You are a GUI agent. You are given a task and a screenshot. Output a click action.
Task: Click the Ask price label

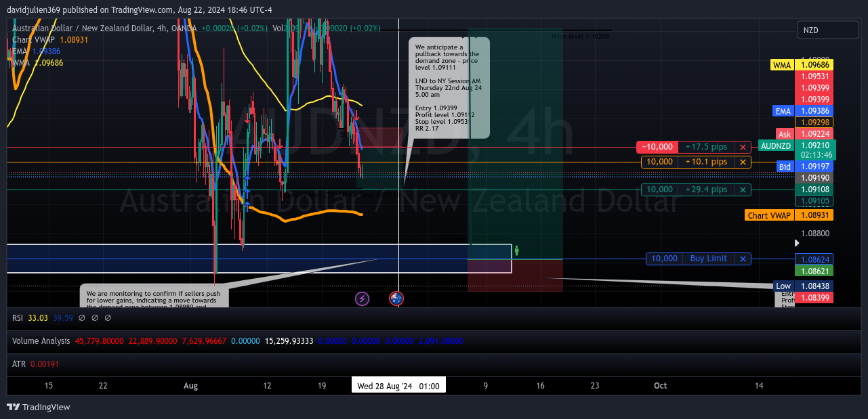[785, 135]
